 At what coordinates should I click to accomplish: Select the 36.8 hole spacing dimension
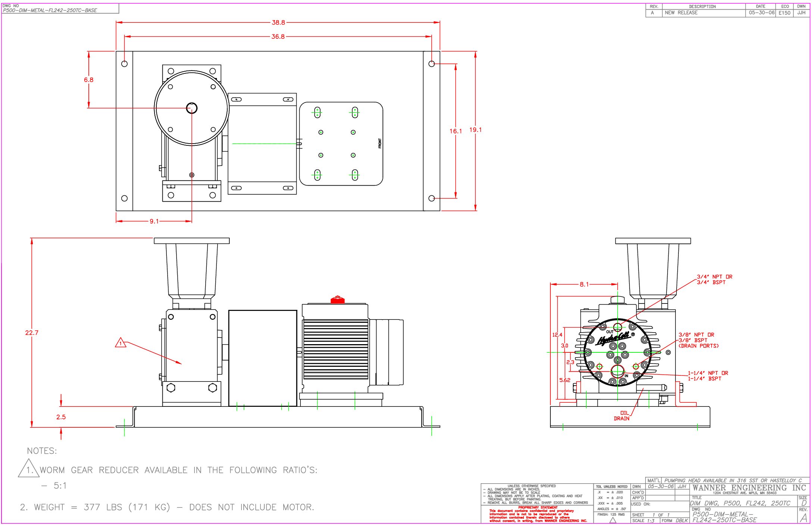click(x=278, y=37)
